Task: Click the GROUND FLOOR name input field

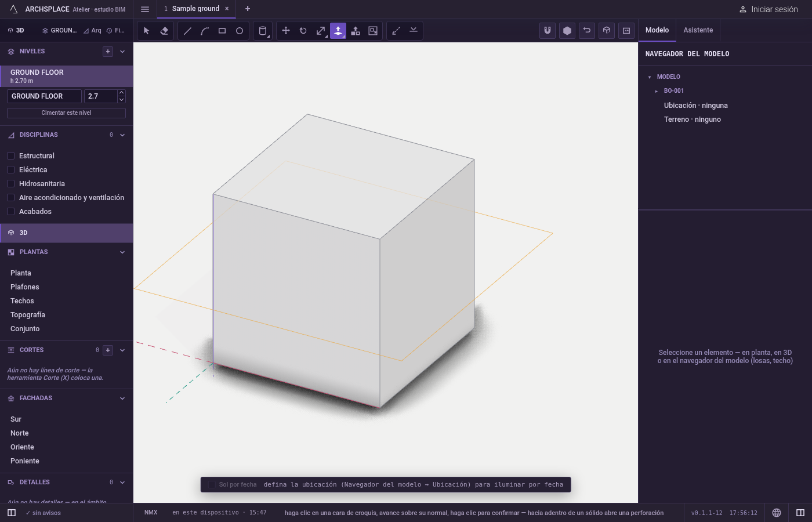Action: click(44, 96)
